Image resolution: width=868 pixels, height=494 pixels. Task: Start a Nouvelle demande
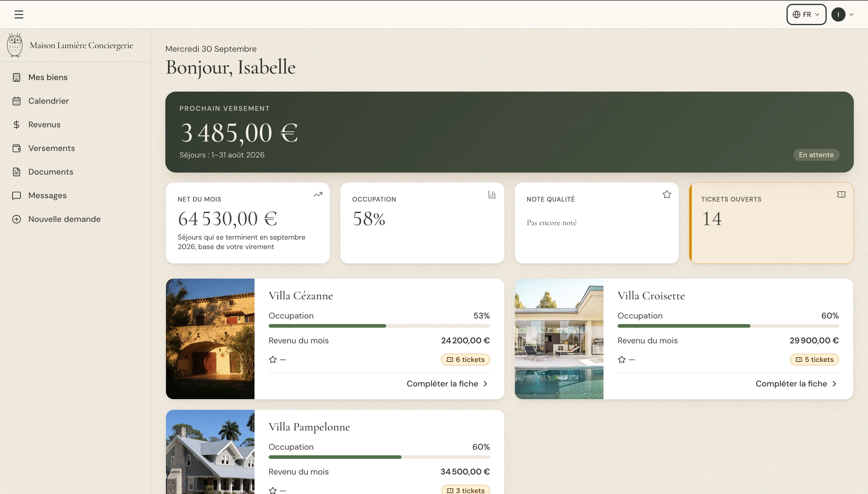click(75, 219)
